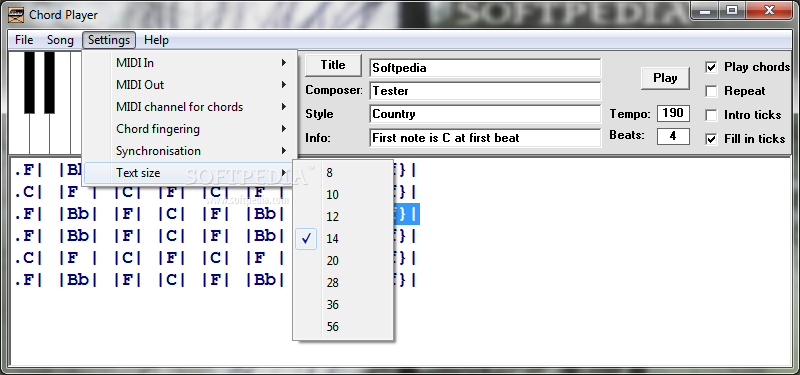Click the Chord Player app icon in title bar
The height and width of the screenshot is (375, 800).
(x=17, y=15)
